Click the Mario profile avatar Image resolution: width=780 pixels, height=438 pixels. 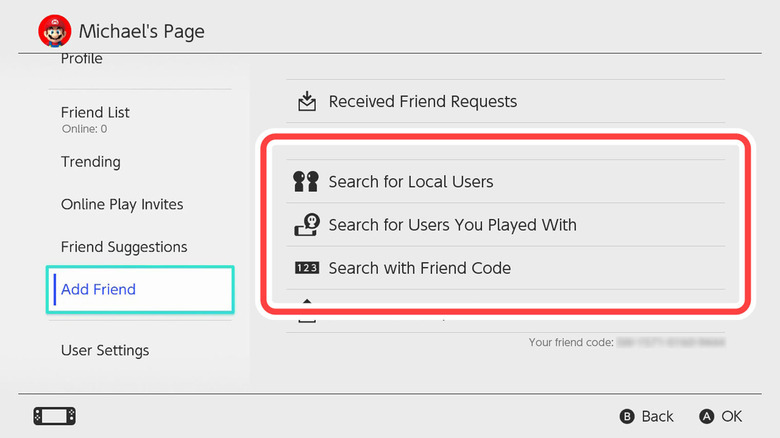[x=54, y=32]
